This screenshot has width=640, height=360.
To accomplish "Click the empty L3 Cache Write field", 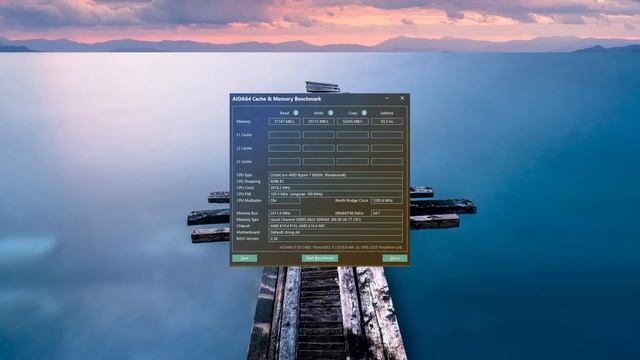I will (319, 162).
